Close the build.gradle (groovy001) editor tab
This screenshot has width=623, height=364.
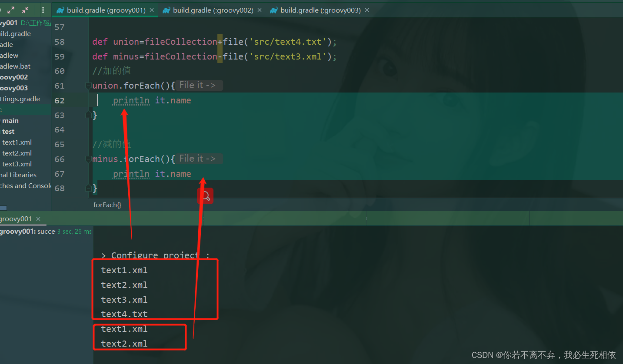pyautogui.click(x=153, y=10)
